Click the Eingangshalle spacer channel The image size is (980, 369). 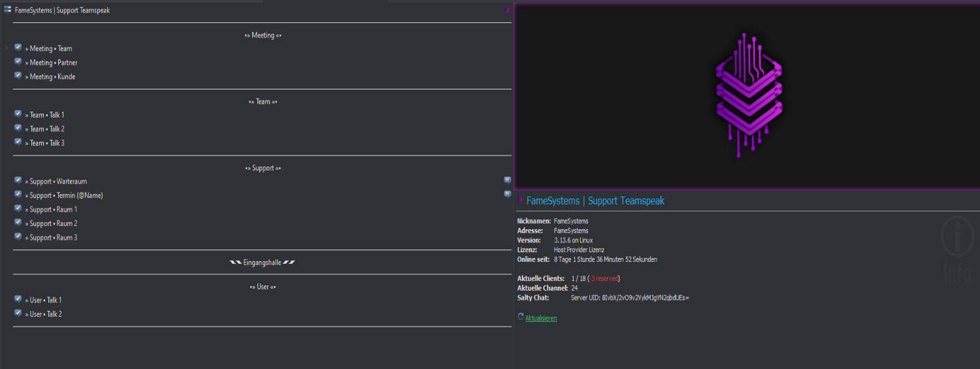(x=262, y=263)
